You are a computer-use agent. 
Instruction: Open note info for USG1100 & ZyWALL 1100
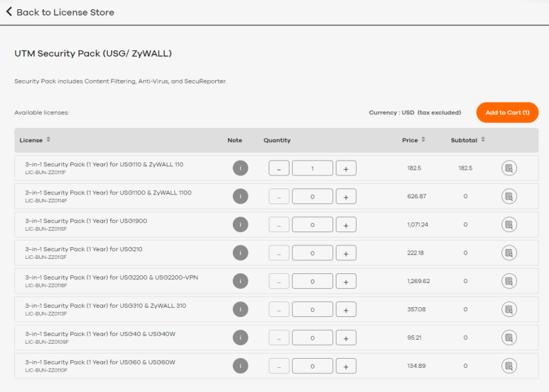(241, 196)
